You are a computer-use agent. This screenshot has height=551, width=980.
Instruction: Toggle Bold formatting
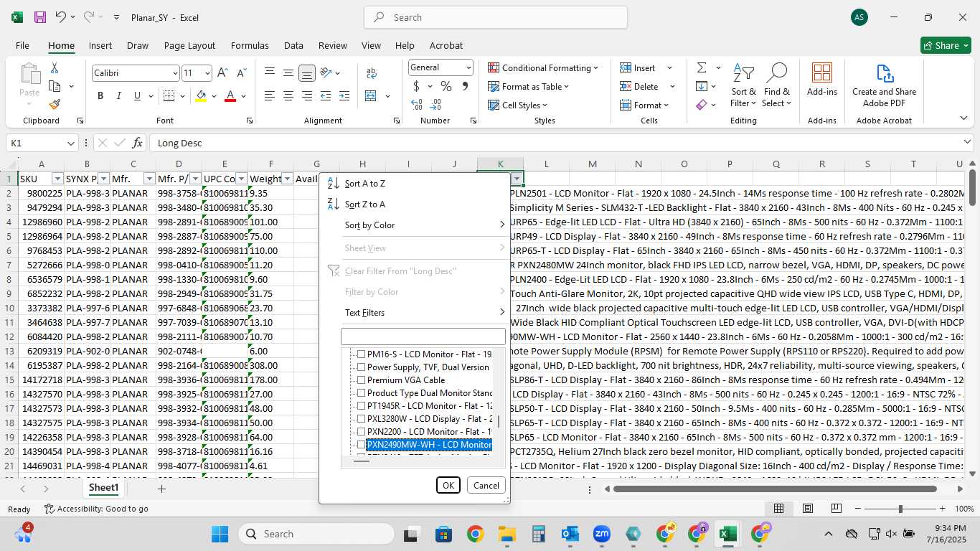(x=100, y=96)
